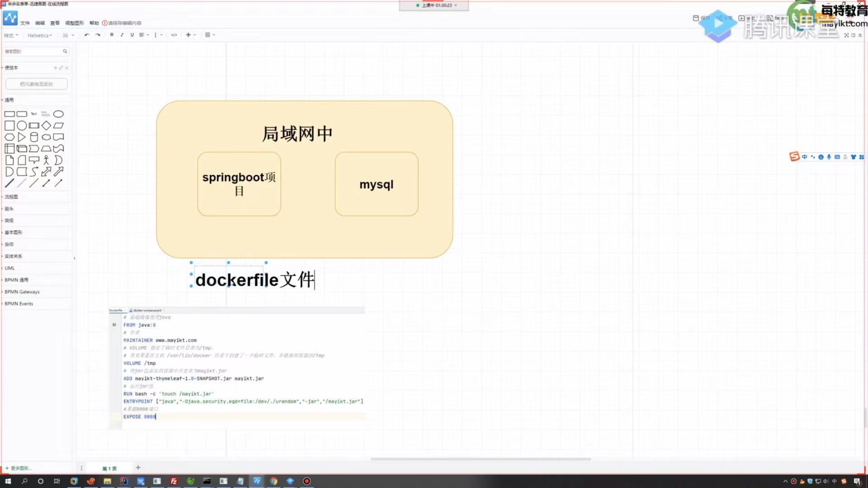
Task: Click the redo arrow icon
Action: pos(98,35)
